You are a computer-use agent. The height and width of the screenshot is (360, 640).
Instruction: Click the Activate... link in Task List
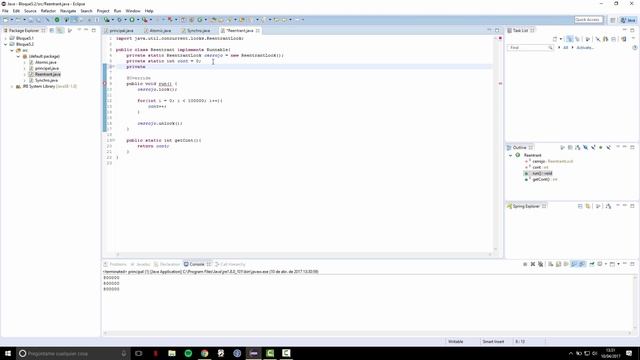click(x=585, y=48)
